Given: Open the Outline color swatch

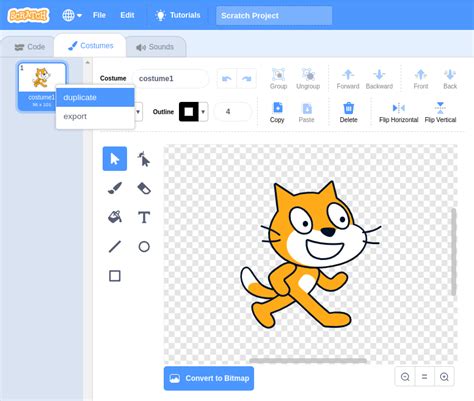Looking at the screenshot, I should [189, 112].
